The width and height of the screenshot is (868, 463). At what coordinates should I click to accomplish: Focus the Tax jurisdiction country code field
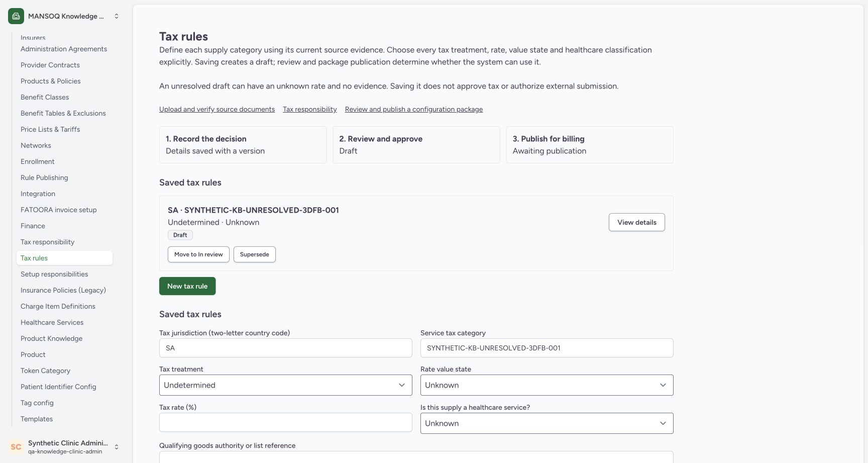pos(285,348)
